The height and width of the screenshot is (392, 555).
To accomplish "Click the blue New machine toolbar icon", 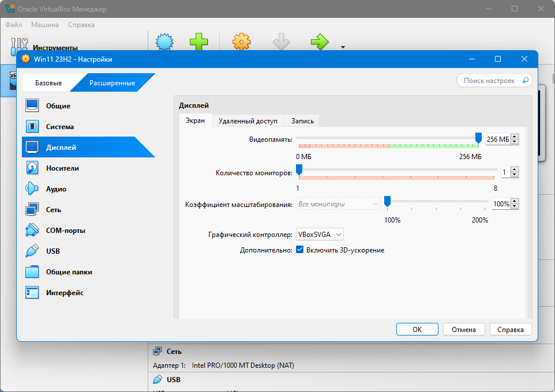I will pyautogui.click(x=164, y=42).
